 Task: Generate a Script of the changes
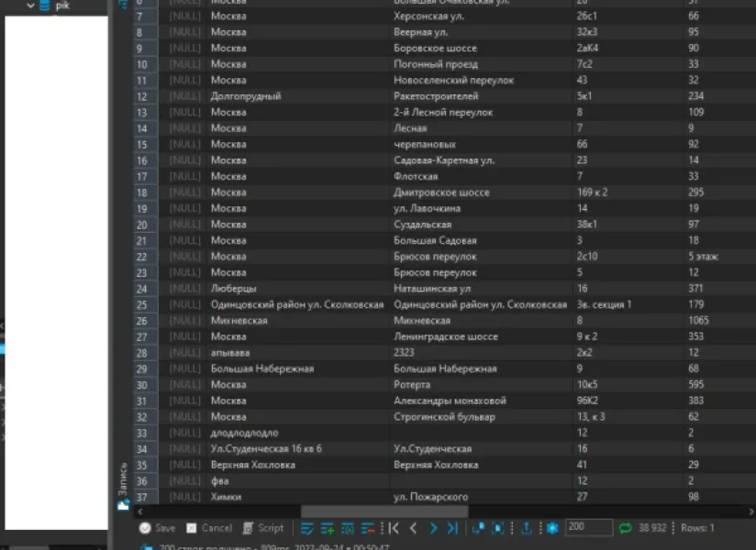pyautogui.click(x=263, y=528)
